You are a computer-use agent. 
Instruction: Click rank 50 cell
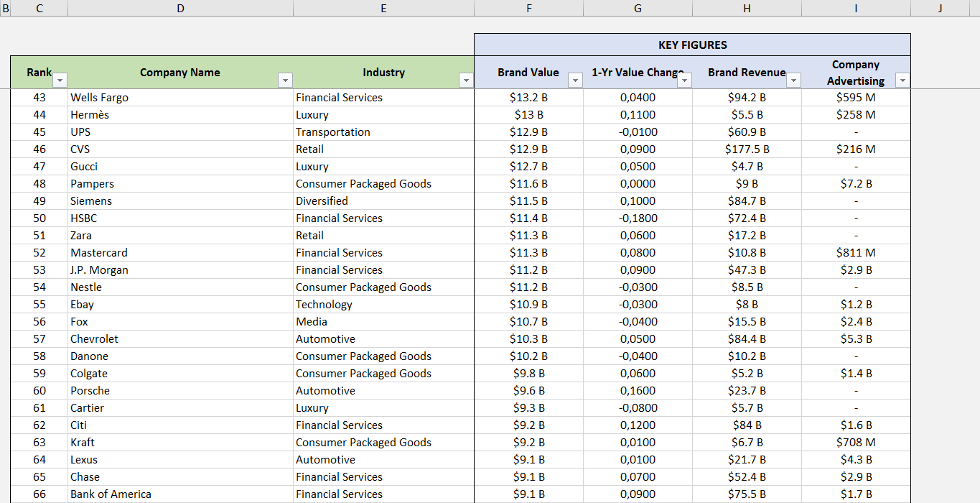pos(39,218)
